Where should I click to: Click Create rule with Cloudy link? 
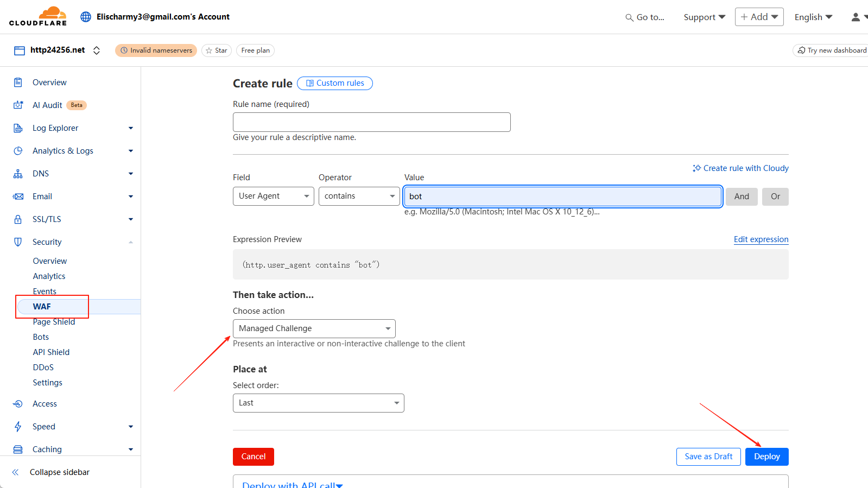point(740,168)
